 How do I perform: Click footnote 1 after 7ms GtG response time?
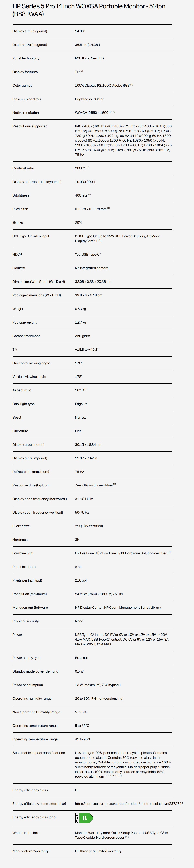(x=115, y=484)
